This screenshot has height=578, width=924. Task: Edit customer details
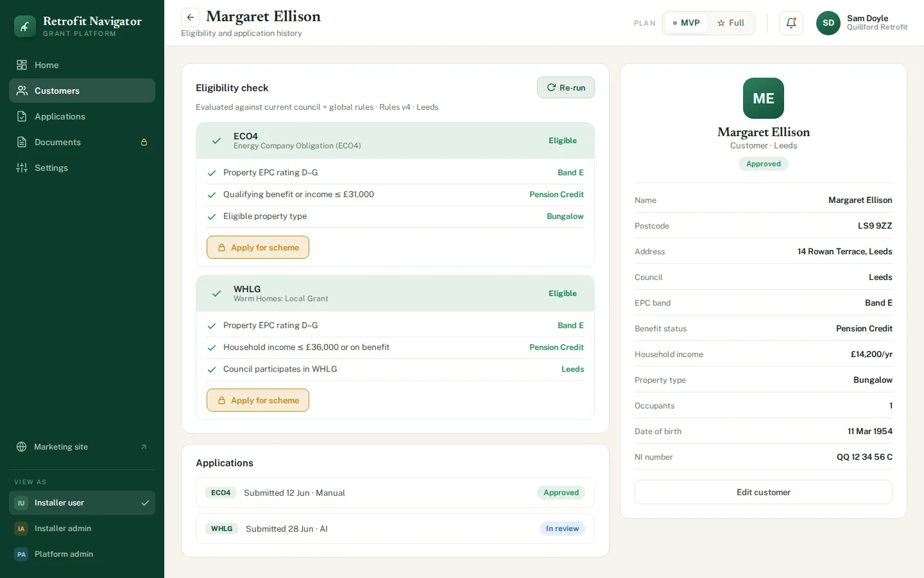pyautogui.click(x=764, y=492)
